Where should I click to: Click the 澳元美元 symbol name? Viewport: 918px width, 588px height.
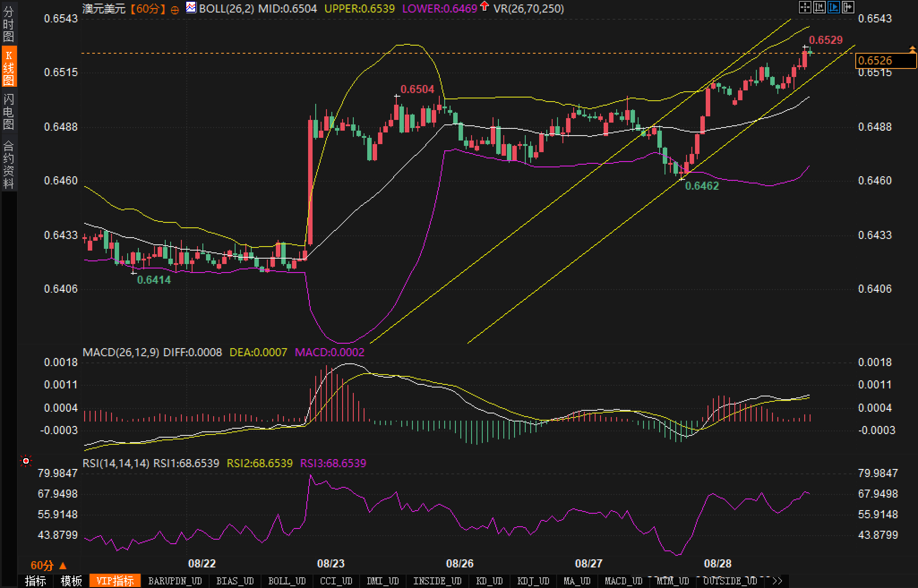click(104, 9)
